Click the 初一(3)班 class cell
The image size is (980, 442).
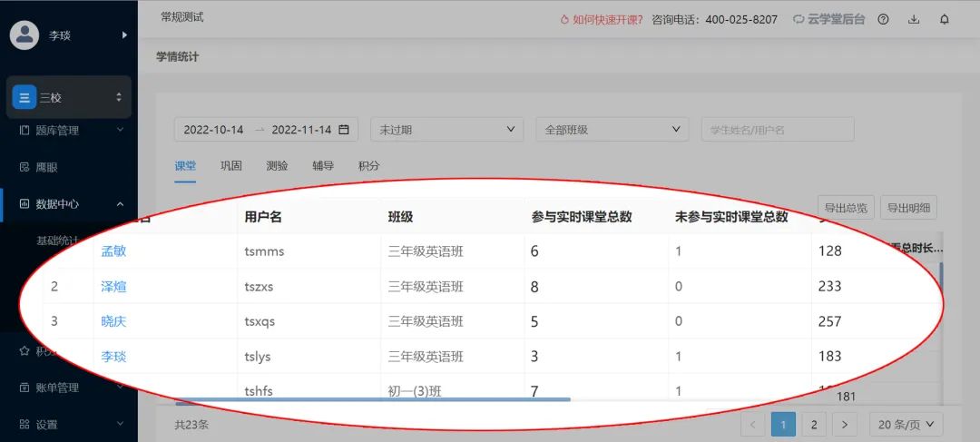(415, 391)
